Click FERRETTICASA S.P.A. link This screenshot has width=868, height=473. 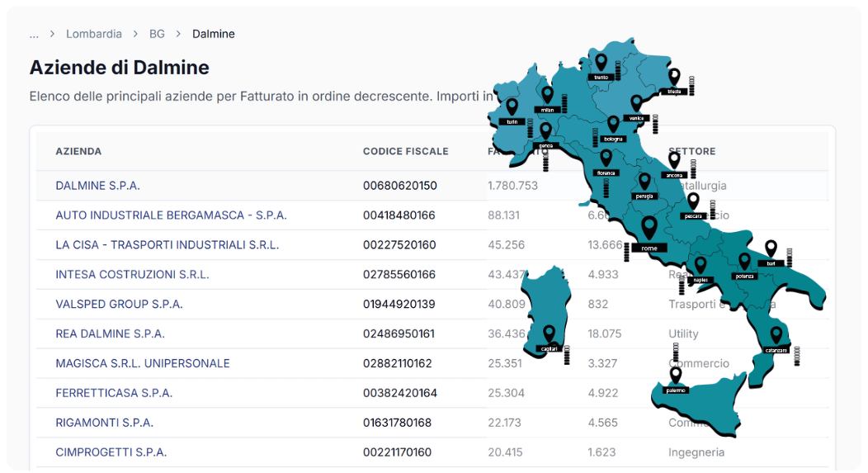pyautogui.click(x=114, y=393)
